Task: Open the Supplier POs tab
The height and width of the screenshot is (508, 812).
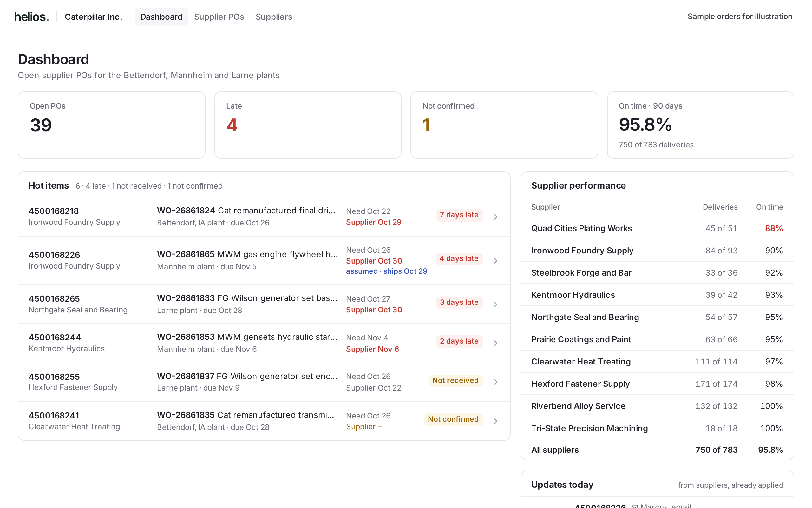Action: [x=219, y=17]
